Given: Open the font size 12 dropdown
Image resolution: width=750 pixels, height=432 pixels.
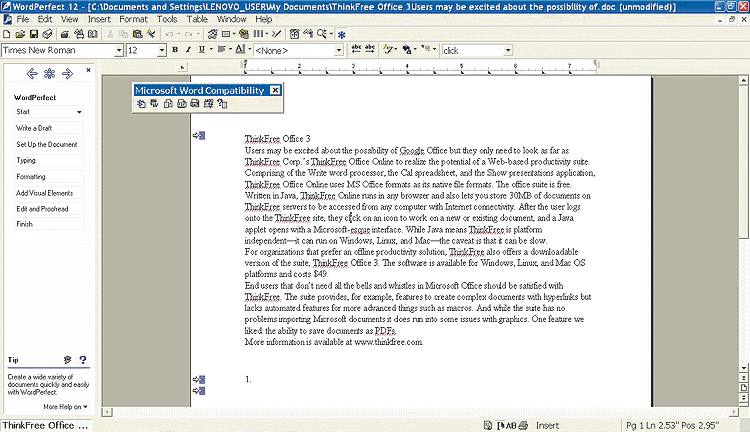Looking at the screenshot, I should 162,51.
